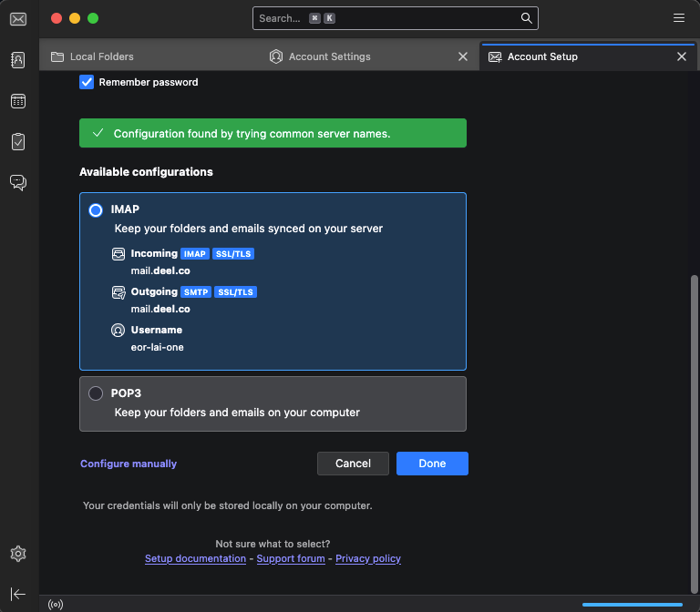Uncheck the Remember password checkbox

point(87,82)
